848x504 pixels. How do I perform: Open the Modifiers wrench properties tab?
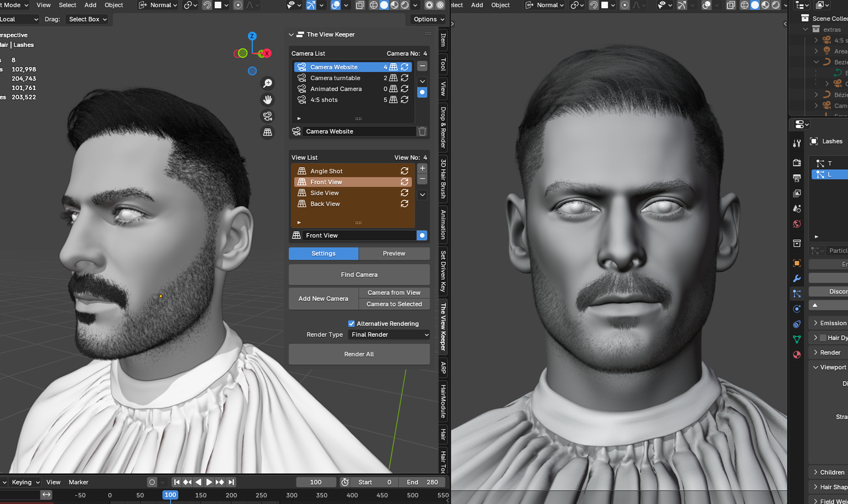797,278
